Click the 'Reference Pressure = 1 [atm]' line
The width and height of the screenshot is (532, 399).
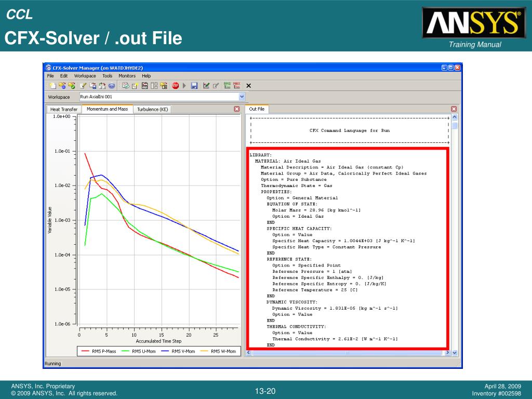pyautogui.click(x=312, y=271)
